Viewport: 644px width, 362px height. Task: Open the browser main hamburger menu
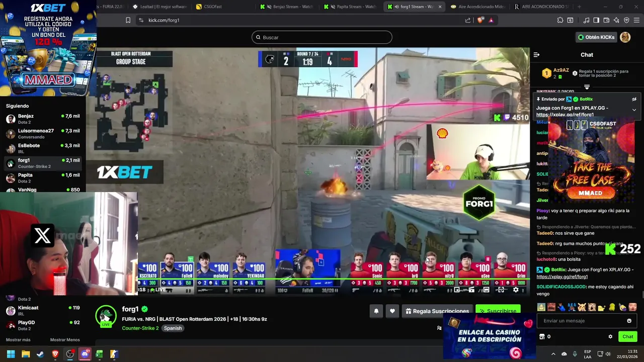click(637, 20)
